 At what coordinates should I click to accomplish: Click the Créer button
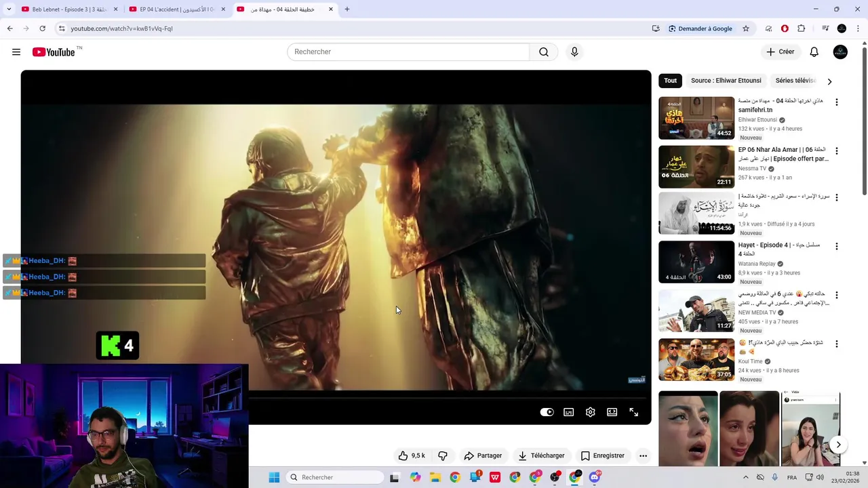click(x=780, y=52)
